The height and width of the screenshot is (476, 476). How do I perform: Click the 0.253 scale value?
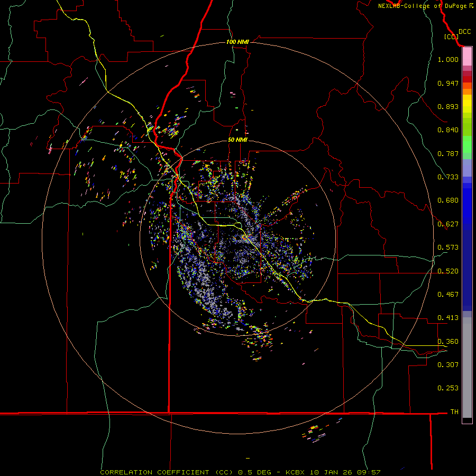pyautogui.click(x=448, y=388)
